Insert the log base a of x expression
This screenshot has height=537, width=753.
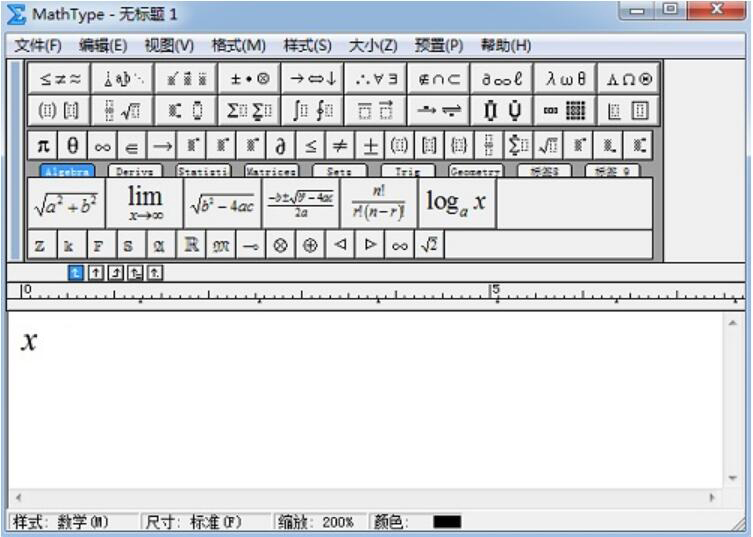coord(456,204)
